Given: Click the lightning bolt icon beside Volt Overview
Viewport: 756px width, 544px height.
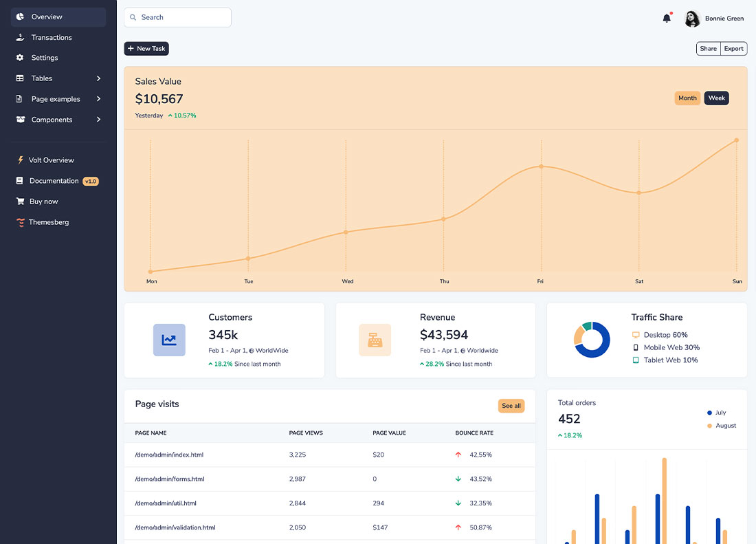Looking at the screenshot, I should 20,160.
